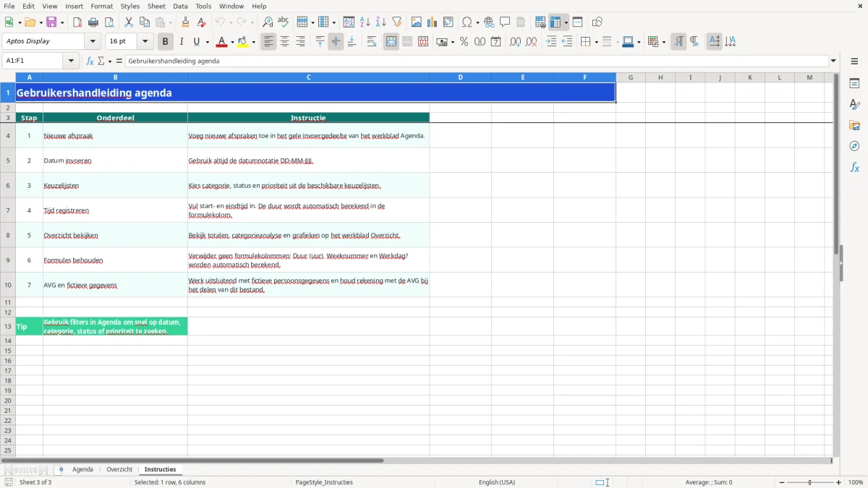Insert an image

417,22
